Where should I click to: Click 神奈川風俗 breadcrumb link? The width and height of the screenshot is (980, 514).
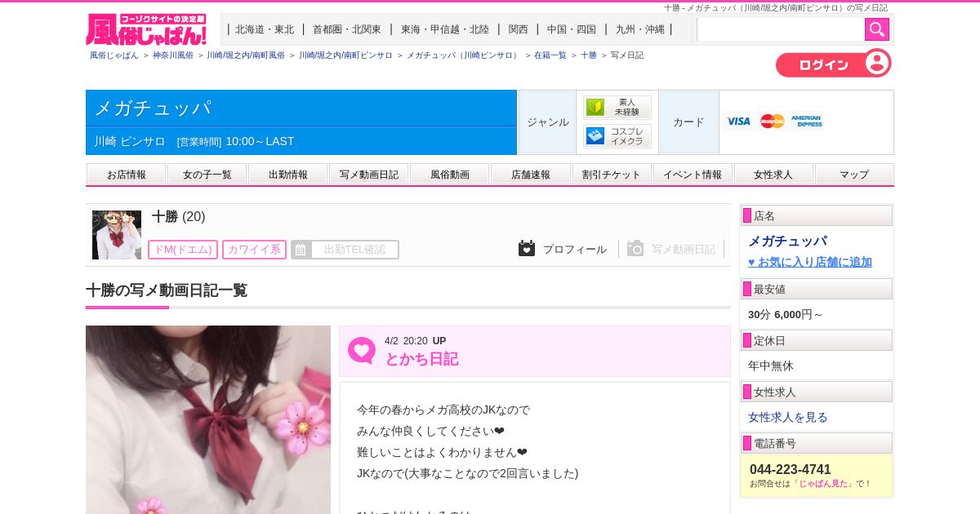coord(173,55)
